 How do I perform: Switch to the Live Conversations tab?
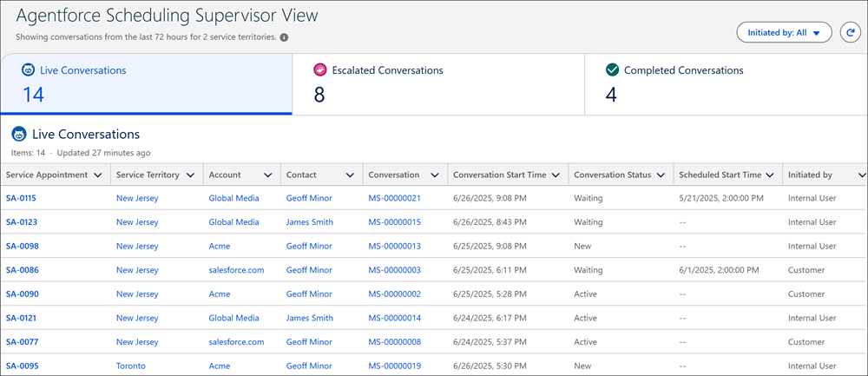click(146, 84)
